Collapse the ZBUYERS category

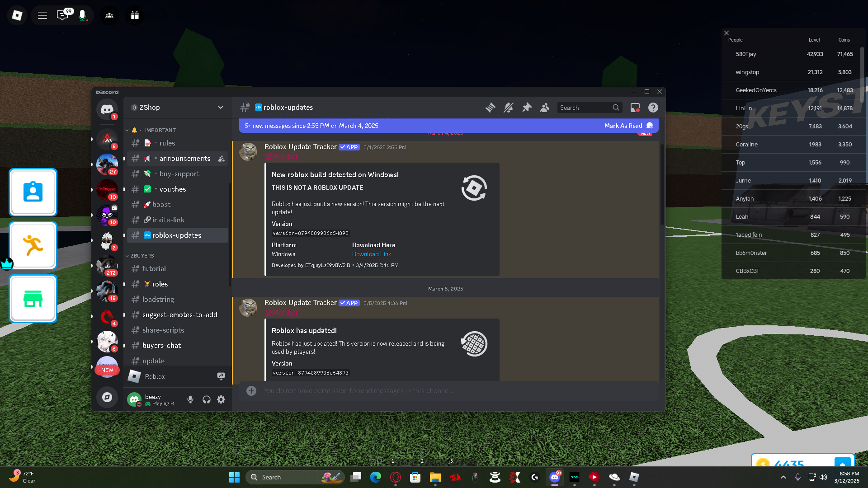[x=140, y=256]
